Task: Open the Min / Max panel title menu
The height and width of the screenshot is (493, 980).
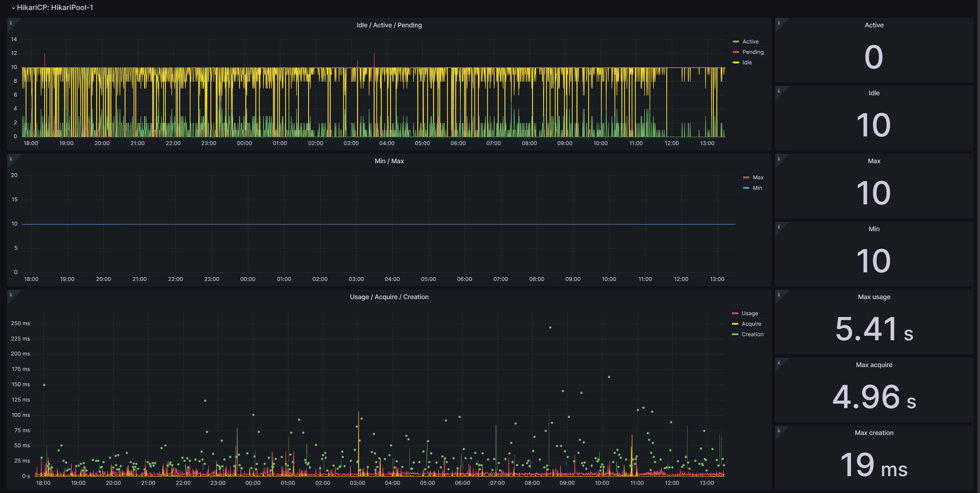Action: [389, 161]
